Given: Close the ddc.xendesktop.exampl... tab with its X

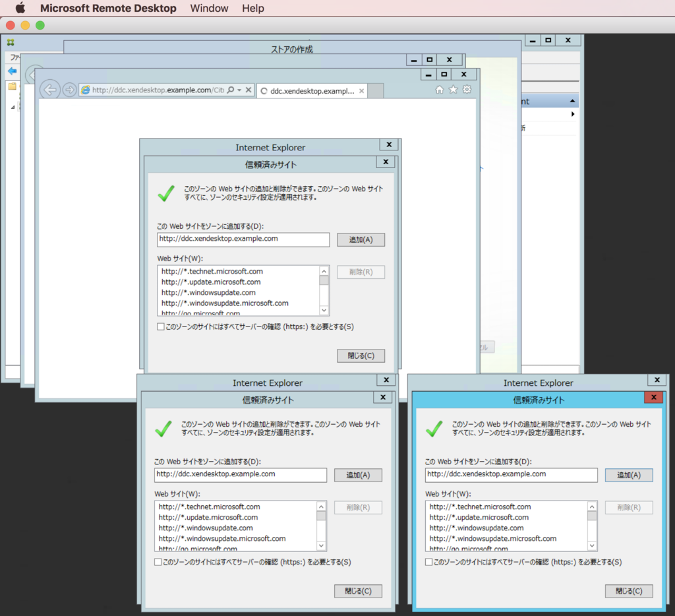Looking at the screenshot, I should 362,91.
